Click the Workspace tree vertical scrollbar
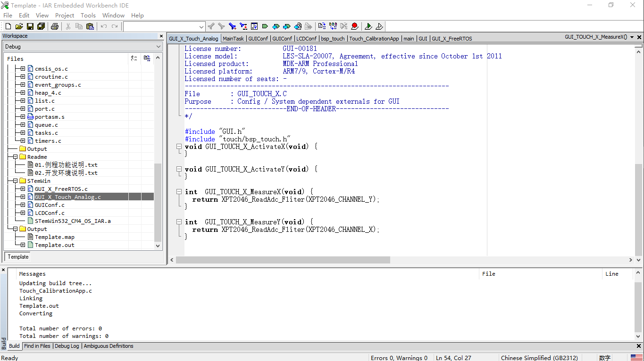This screenshot has width=644, height=361. tap(158, 203)
